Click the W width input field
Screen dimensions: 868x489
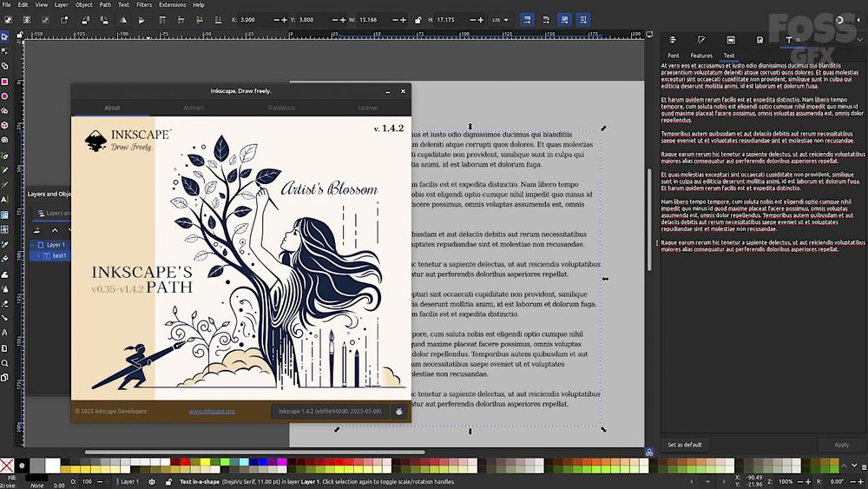[x=372, y=20]
